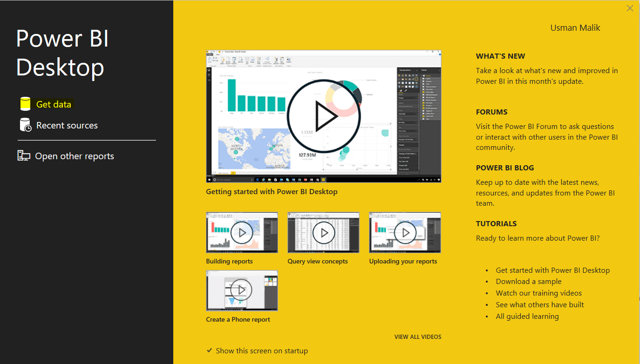The height and width of the screenshot is (364, 640).
Task: Open the Get data pane
Action: coord(53,103)
